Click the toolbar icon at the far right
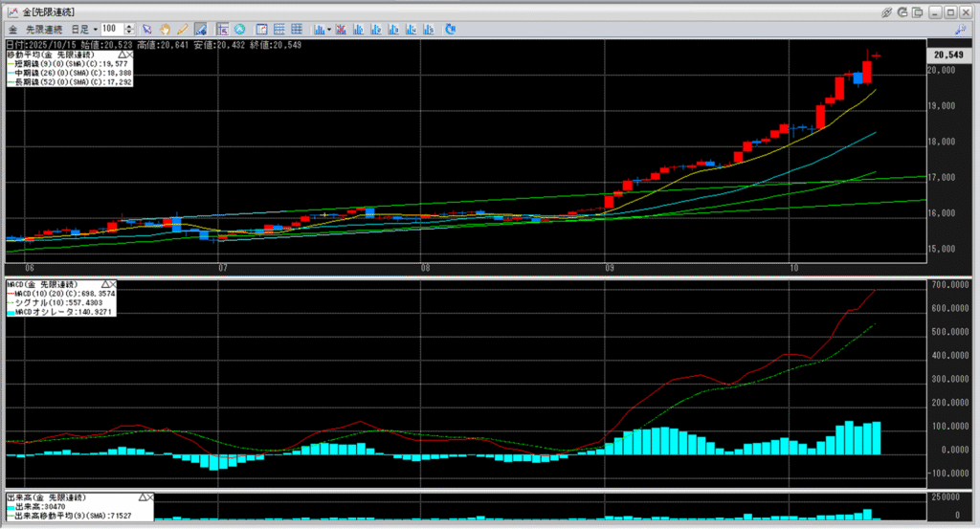Viewport: 980px width, 529px height. [958, 29]
